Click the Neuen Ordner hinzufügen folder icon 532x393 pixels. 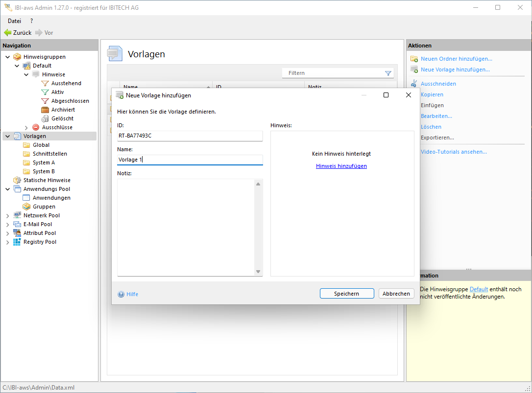coord(414,59)
